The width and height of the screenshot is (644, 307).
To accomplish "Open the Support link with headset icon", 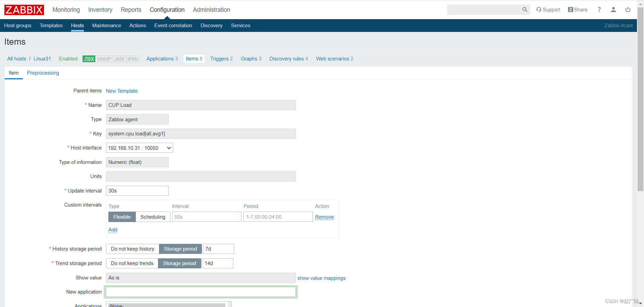I will click(x=548, y=10).
